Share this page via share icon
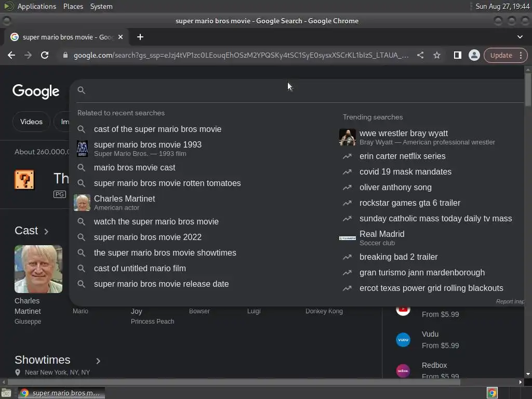Screen dimensions: 532x399 pos(420,55)
